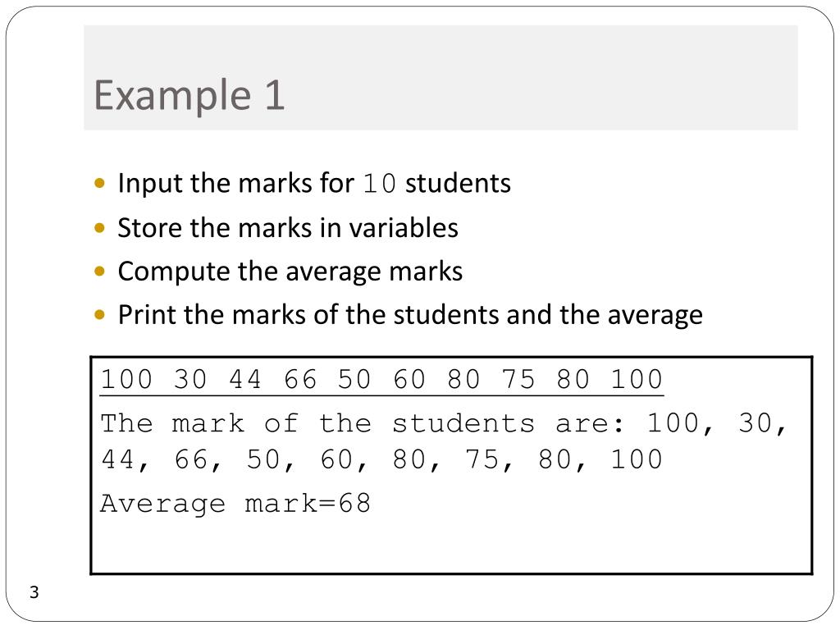Click the bullet before 'Compute the average'
840x630 pixels.
click(x=99, y=272)
